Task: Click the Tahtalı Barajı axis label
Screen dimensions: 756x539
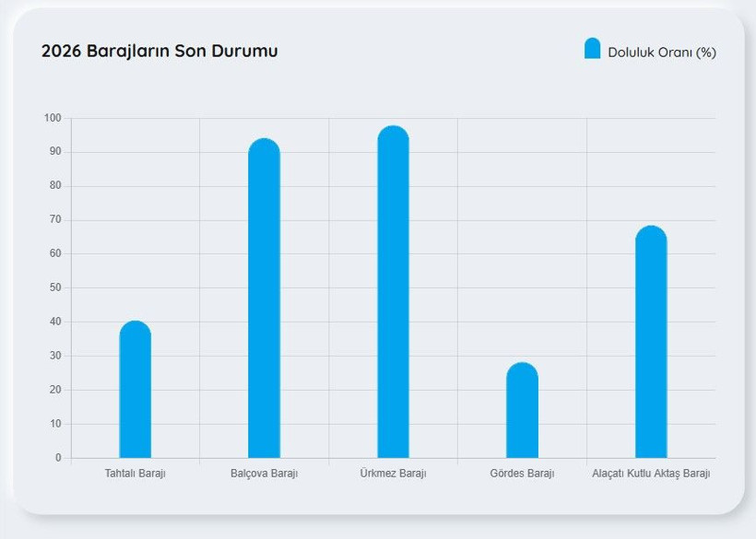Action: 135,474
